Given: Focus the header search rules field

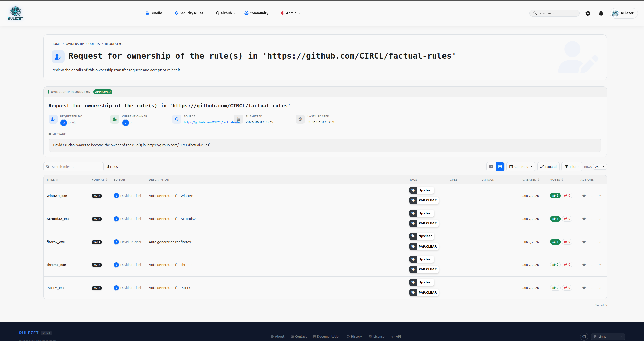Looking at the screenshot, I should (554, 13).
